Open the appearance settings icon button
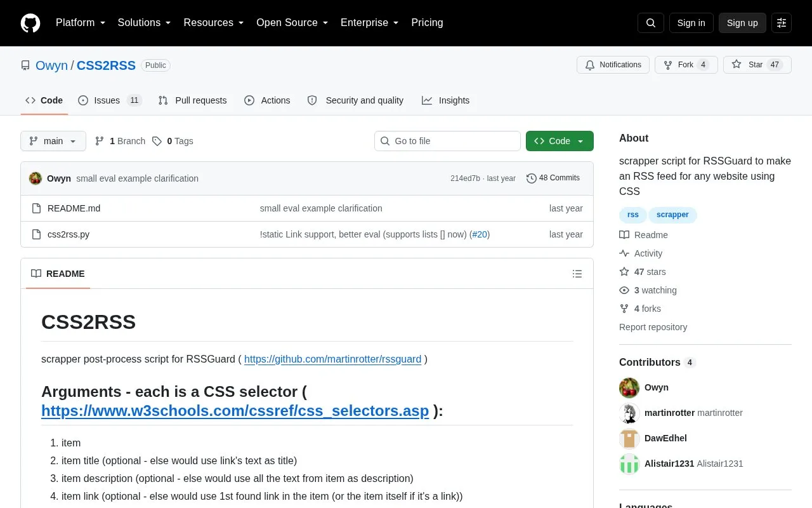Viewport: 812px width, 508px height. pos(782,23)
